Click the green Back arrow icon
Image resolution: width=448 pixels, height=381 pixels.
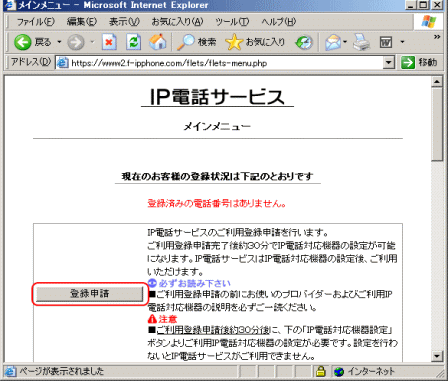22,42
